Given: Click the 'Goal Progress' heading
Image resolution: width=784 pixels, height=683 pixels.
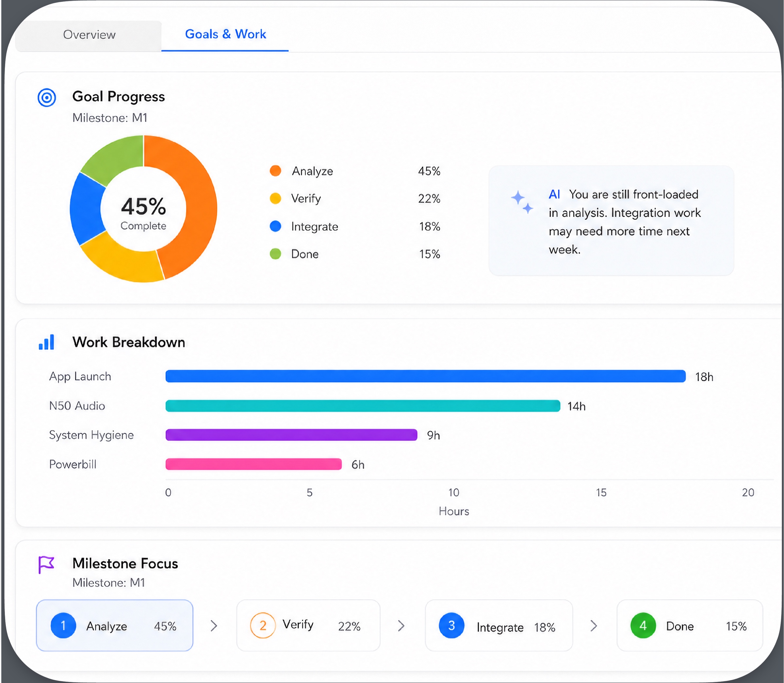Looking at the screenshot, I should pyautogui.click(x=119, y=96).
